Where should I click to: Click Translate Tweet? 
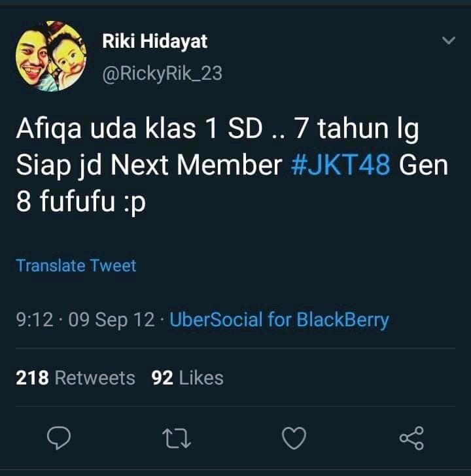[x=76, y=265]
